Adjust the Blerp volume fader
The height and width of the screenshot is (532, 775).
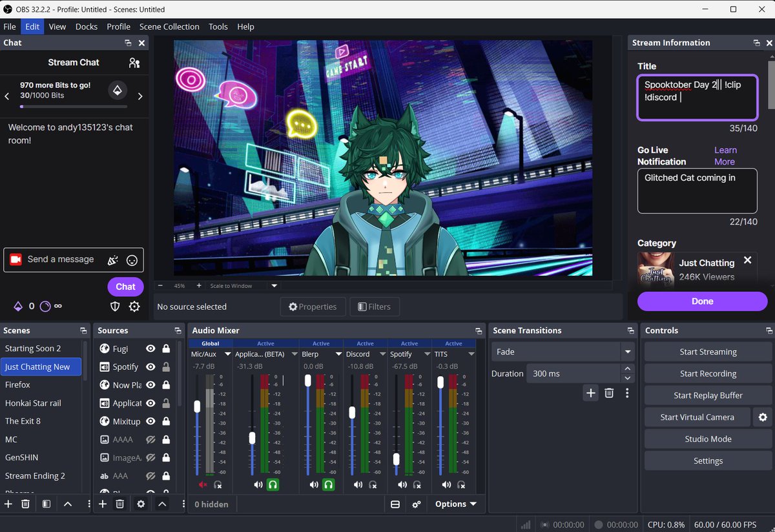308,380
